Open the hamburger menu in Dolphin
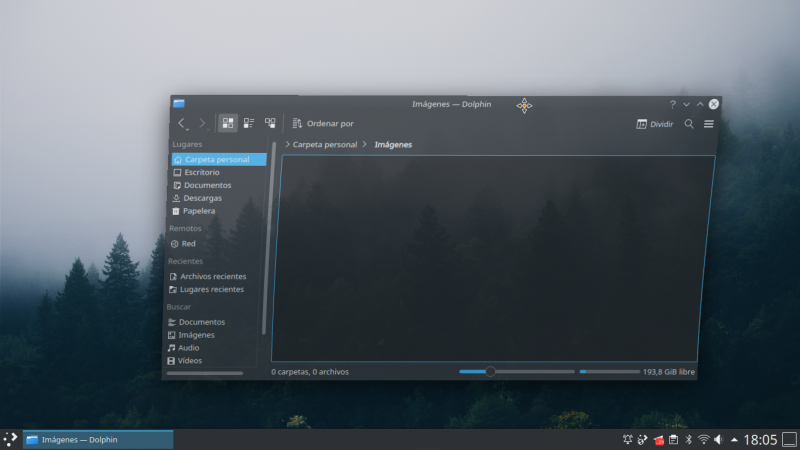This screenshot has height=450, width=800. coord(709,124)
